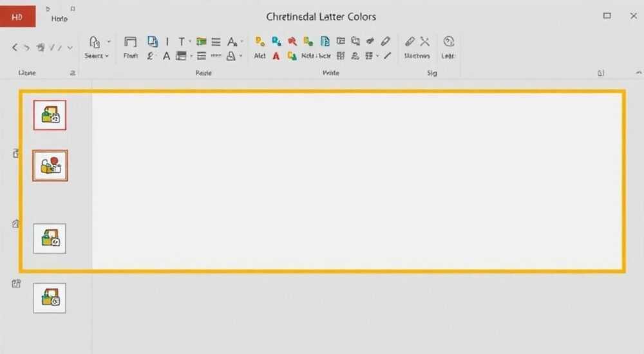Select the diagonal line tool

pos(388,55)
